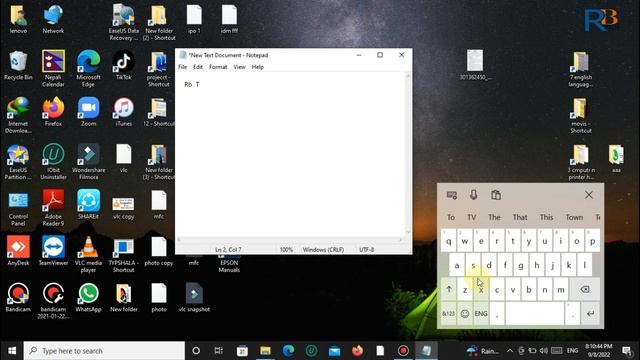Image resolution: width=640 pixels, height=360 pixels.
Task: Select the Adobe Reader 9 desktop icon
Action: coord(53,208)
